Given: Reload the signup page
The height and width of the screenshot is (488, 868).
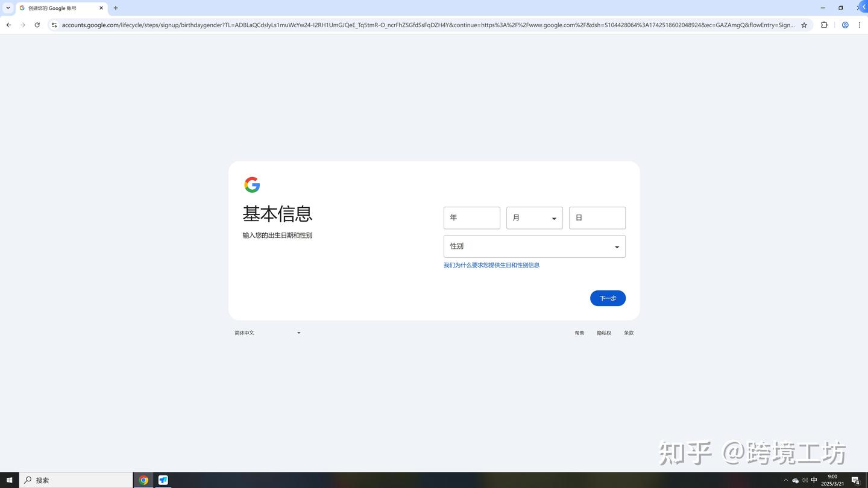Looking at the screenshot, I should coord(37,25).
